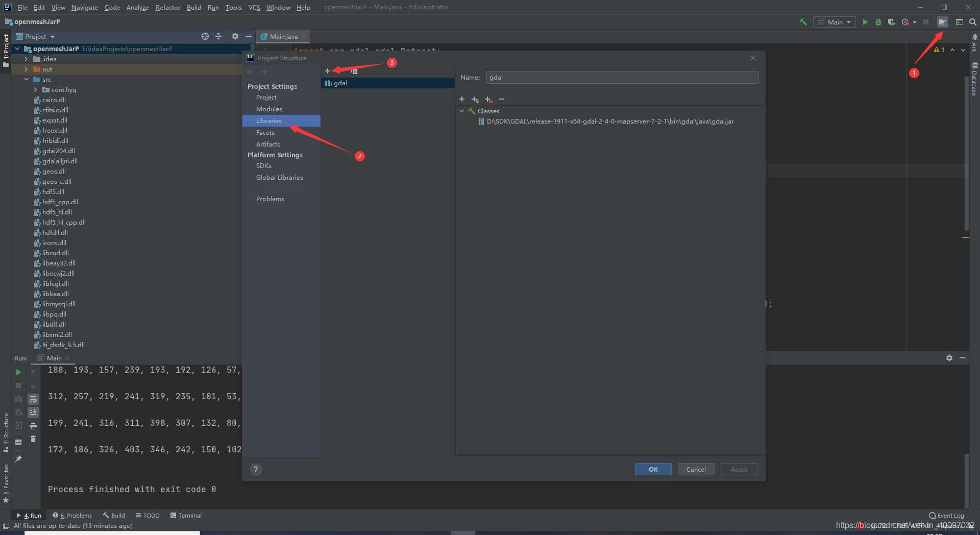Image resolution: width=980 pixels, height=535 pixels.
Task: Start debugging with the bug icon
Action: tap(878, 22)
